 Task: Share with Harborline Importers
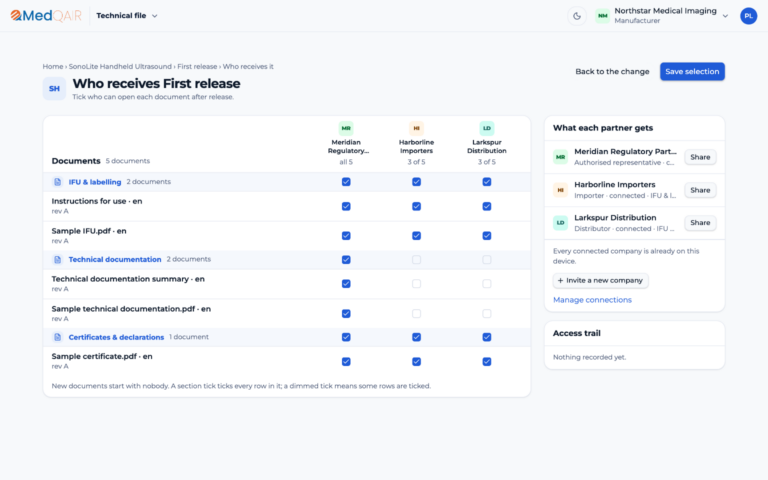700,190
